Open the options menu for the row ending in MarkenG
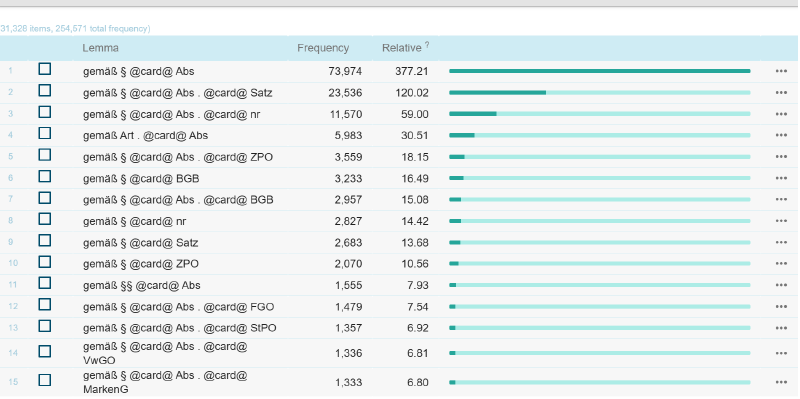Image resolution: width=800 pixels, height=399 pixels. pos(781,382)
